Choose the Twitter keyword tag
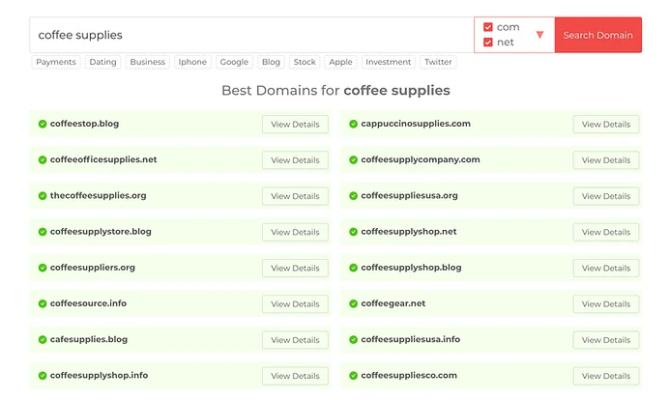This screenshot has height=400, width=669. (x=438, y=62)
